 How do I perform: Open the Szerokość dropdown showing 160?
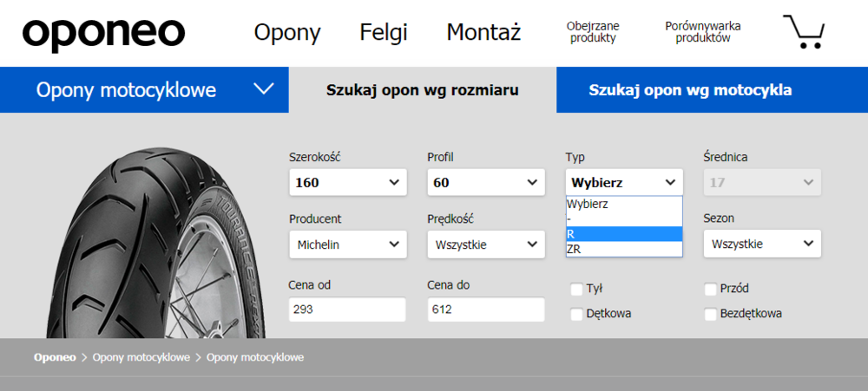(x=348, y=183)
